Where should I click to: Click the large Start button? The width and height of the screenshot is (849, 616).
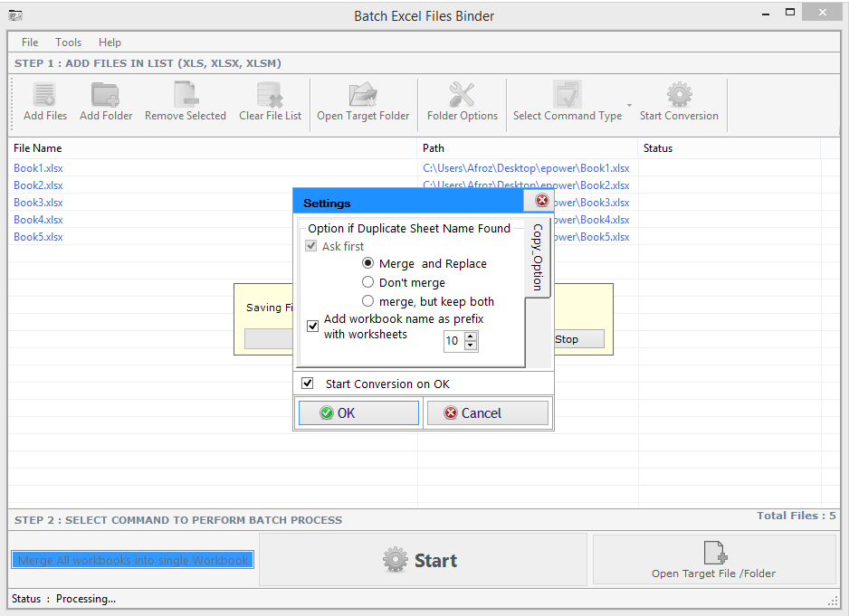[423, 560]
